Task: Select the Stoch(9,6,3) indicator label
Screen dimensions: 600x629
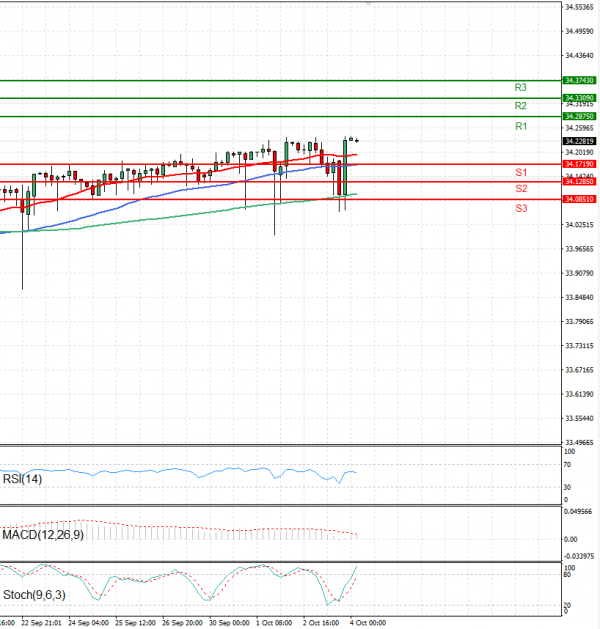Action: (x=34, y=595)
